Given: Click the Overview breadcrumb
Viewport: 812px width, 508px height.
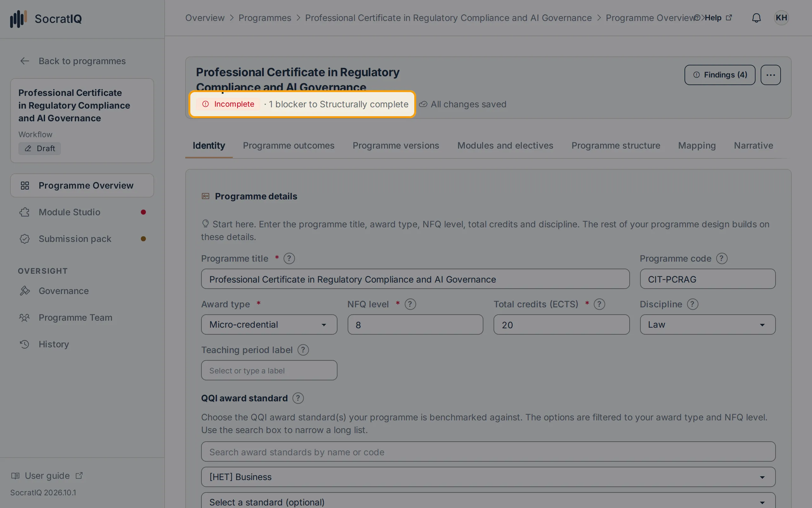Looking at the screenshot, I should coord(205,18).
